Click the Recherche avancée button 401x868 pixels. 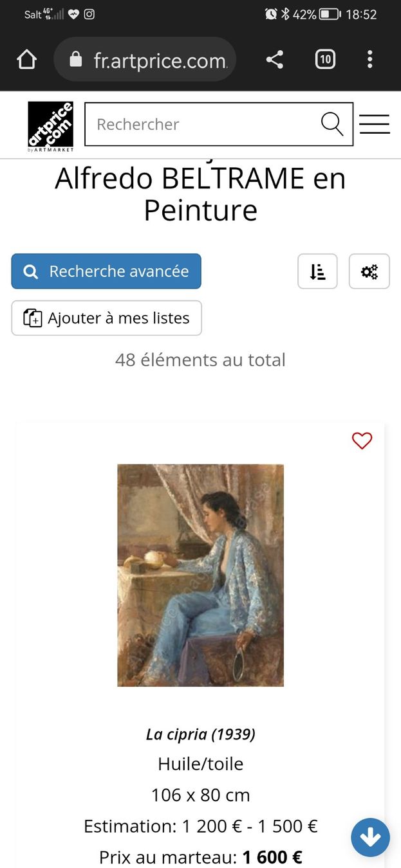point(106,271)
